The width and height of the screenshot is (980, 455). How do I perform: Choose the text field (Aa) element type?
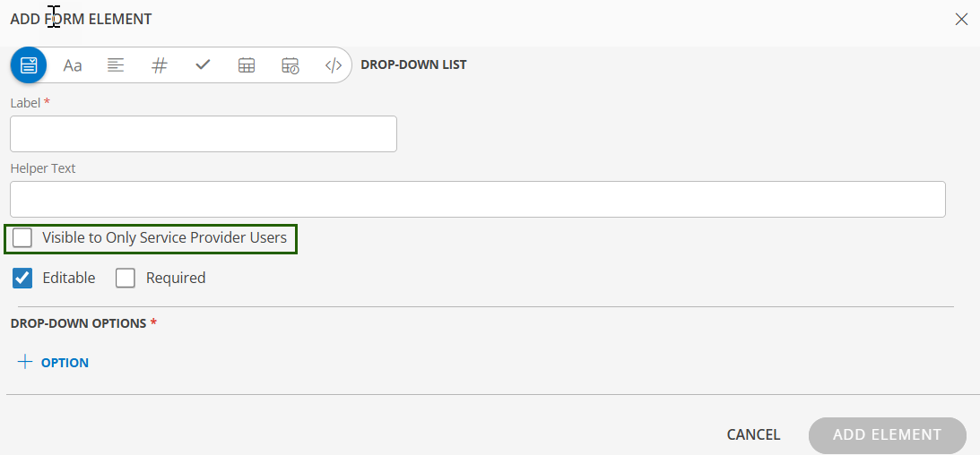(73, 65)
